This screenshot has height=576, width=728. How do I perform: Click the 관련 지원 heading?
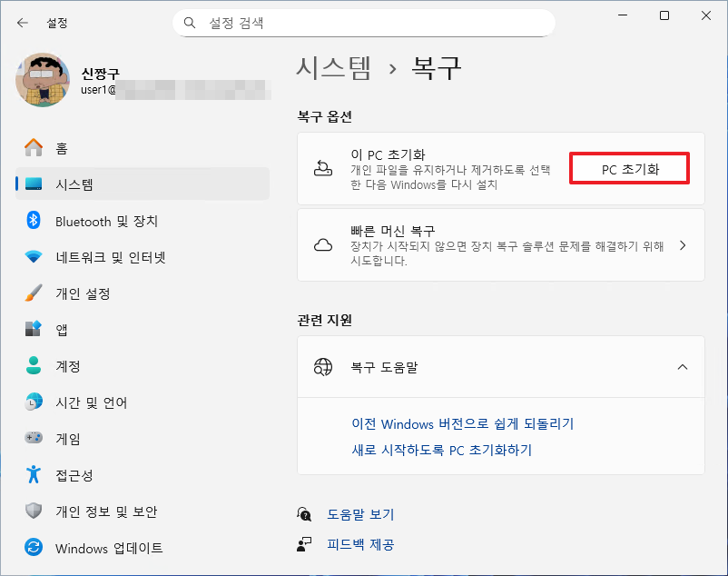325,320
